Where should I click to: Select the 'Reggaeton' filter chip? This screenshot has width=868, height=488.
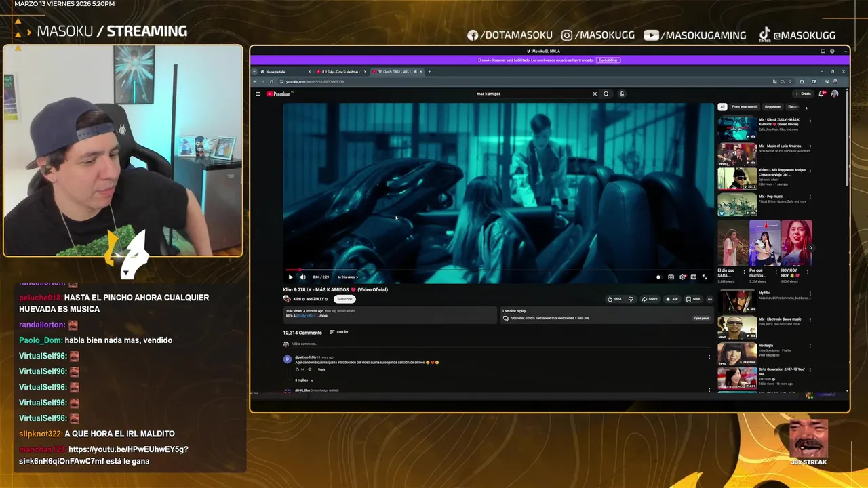click(773, 107)
